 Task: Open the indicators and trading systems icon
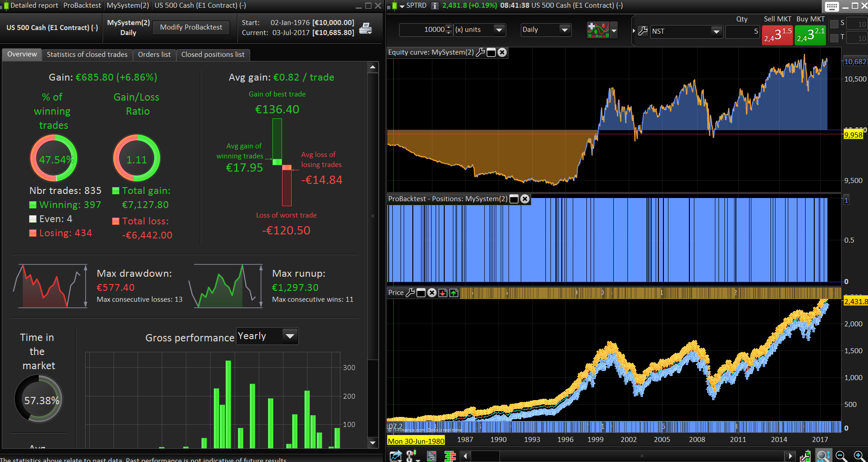pos(598,30)
